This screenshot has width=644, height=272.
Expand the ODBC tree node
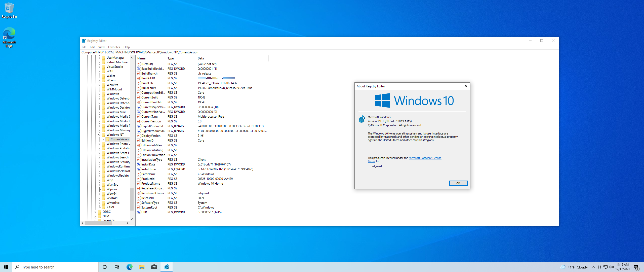(x=95, y=212)
